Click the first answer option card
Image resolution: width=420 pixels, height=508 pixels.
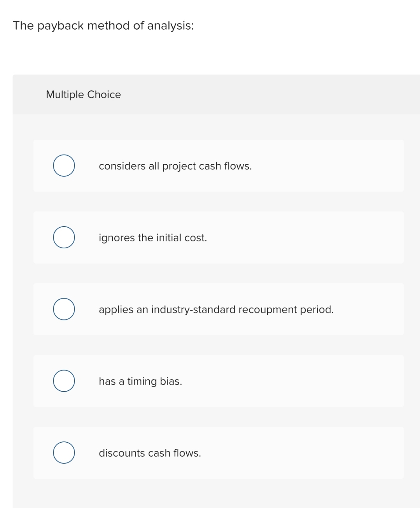coord(218,165)
